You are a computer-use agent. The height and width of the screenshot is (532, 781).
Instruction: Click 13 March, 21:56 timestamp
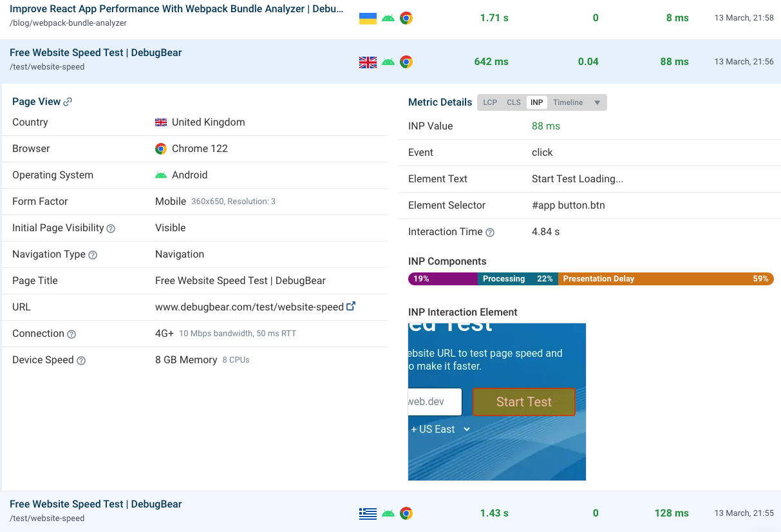744,62
